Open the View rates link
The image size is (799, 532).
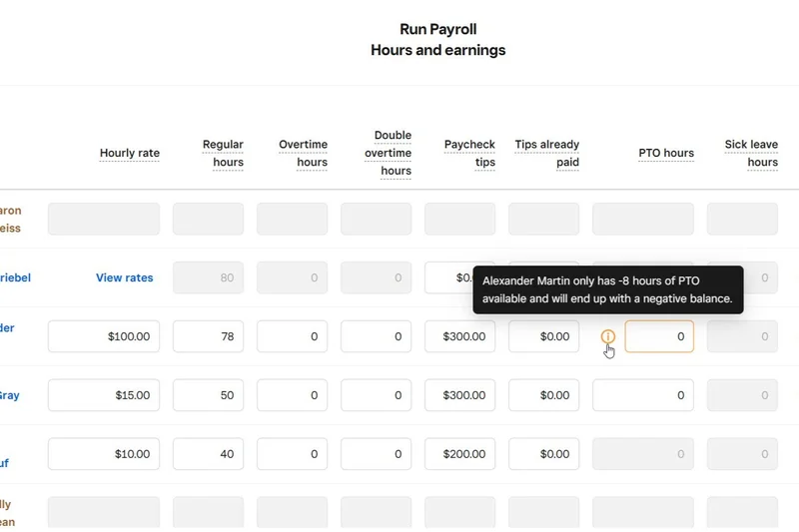(124, 277)
